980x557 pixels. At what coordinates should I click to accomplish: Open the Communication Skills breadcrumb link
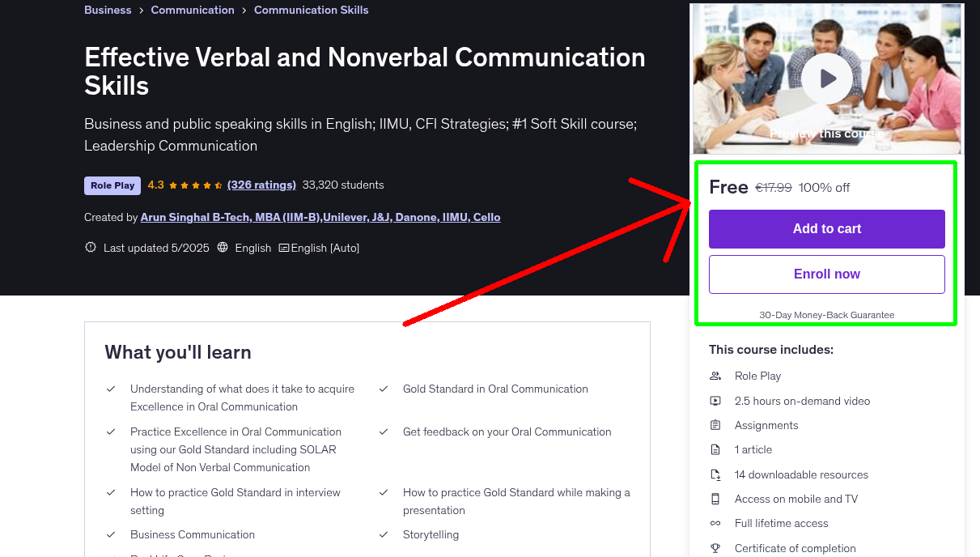311,10
